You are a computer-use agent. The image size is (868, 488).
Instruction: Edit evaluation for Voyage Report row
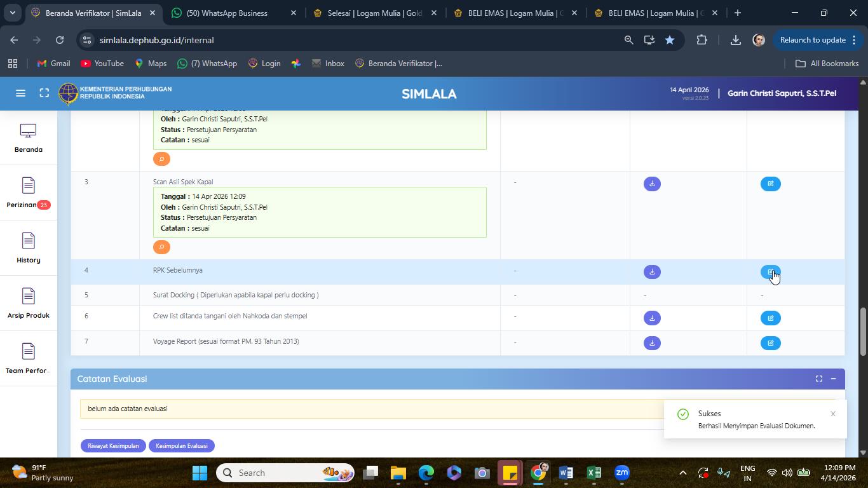(x=770, y=343)
